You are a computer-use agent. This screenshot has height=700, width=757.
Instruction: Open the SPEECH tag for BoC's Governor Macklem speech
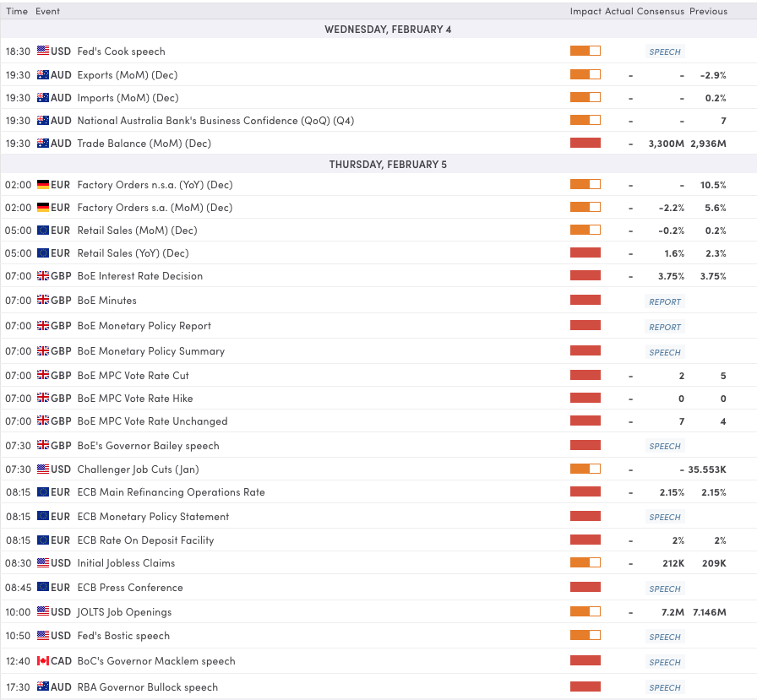tap(665, 662)
